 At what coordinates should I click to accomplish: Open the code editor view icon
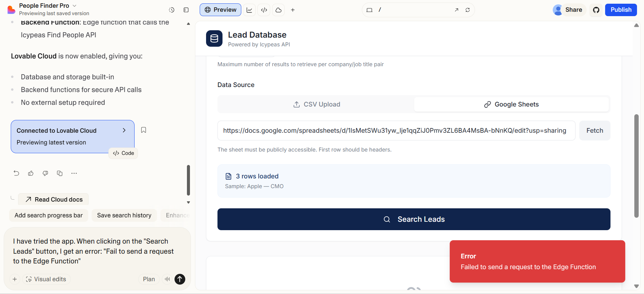(264, 10)
